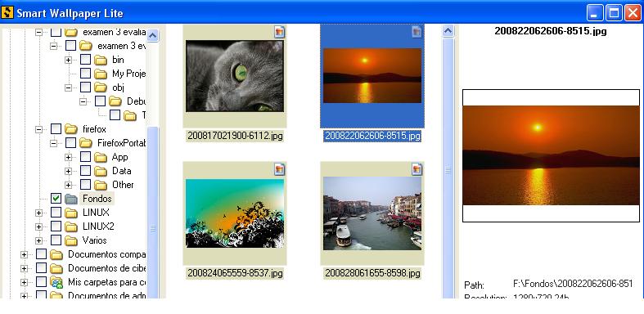This screenshot has width=644, height=314.
Task: Click highlighted filename 200822062606-8515.jpg
Action: pyautogui.click(x=372, y=136)
